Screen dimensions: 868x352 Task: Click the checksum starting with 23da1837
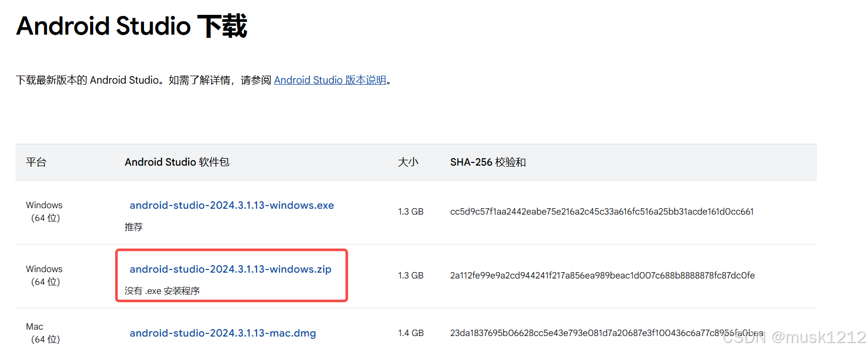click(x=607, y=333)
